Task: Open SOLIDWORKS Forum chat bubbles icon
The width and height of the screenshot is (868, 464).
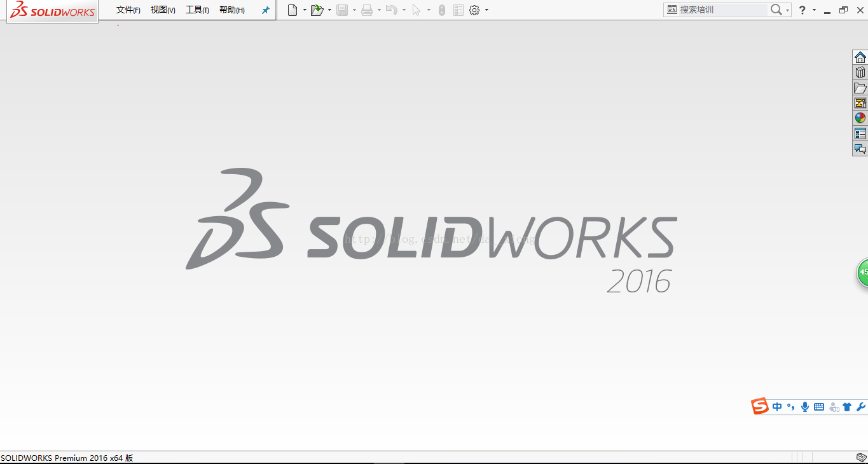Action: click(860, 149)
